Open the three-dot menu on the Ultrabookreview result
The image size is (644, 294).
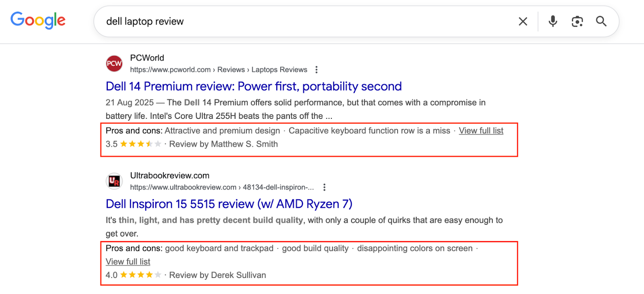(324, 187)
